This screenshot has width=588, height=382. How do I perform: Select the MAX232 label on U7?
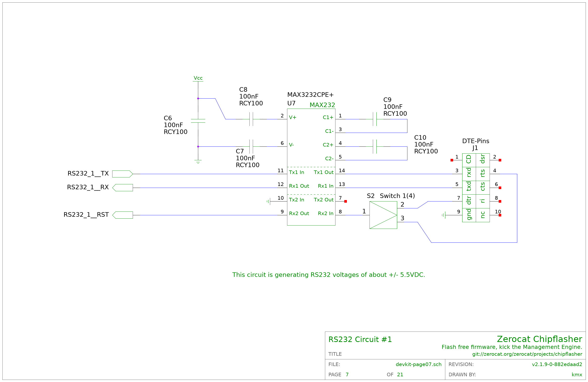322,105
